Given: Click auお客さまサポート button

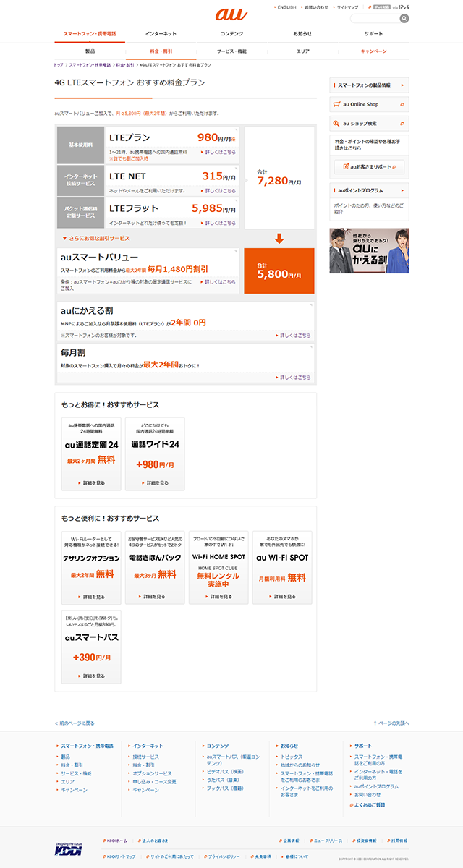Looking at the screenshot, I should [x=369, y=166].
